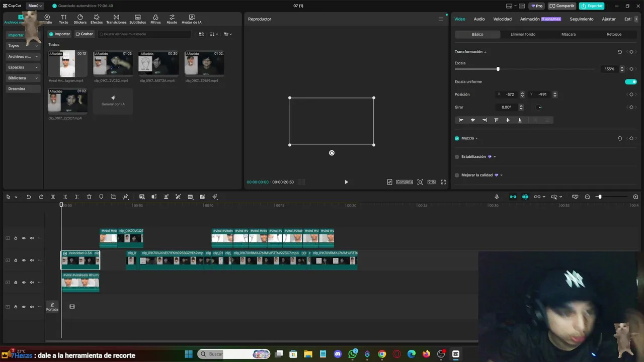
Task: Hide the top video track with eye icon
Action: (x=24, y=238)
